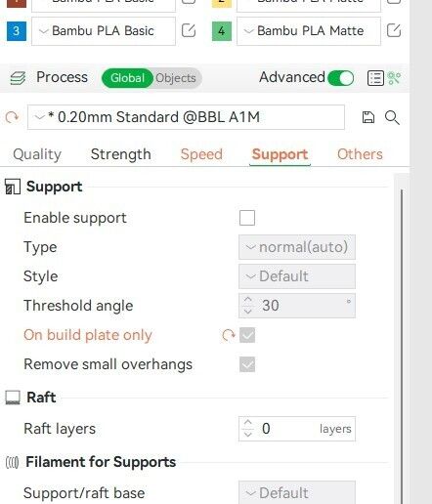This screenshot has width=432, height=504.
Task: Open the parameter comparison list icon
Action: [x=375, y=78]
